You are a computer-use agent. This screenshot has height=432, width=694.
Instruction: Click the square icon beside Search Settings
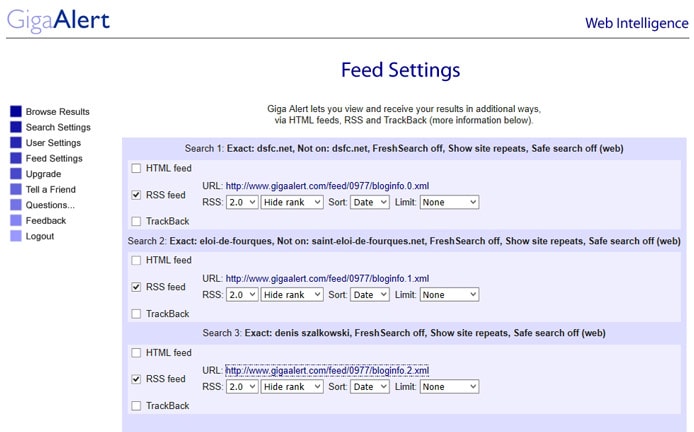pyautogui.click(x=16, y=127)
